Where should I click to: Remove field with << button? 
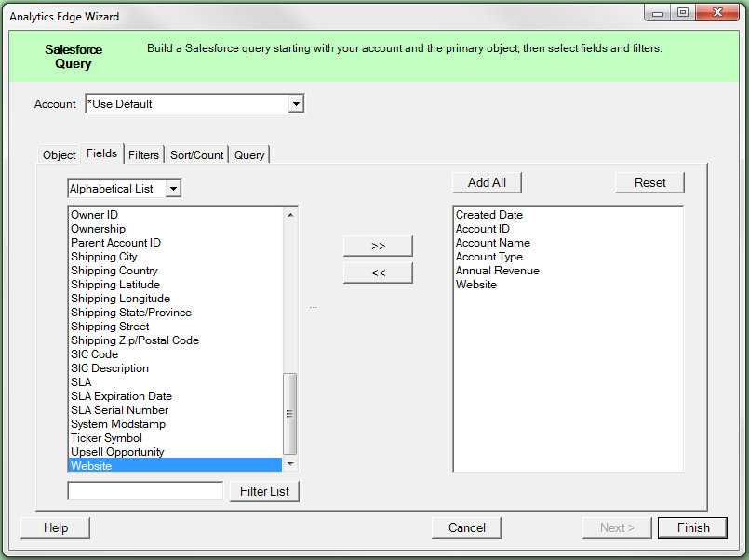pyautogui.click(x=378, y=273)
